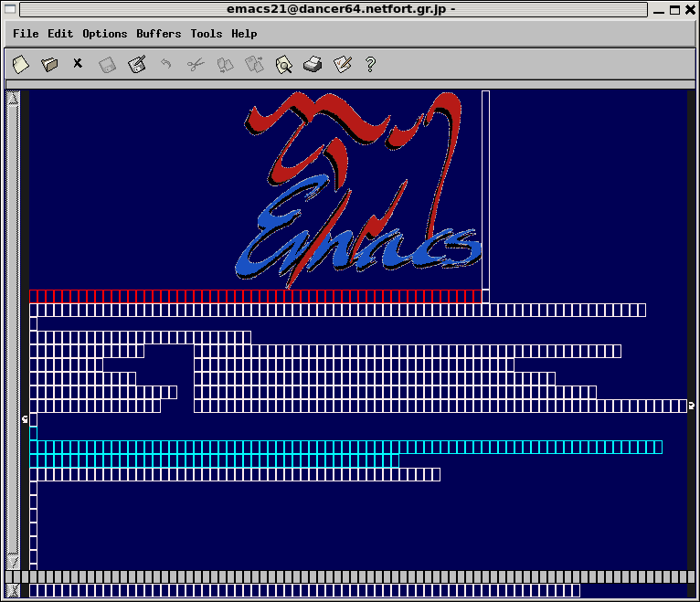Viewport: 700px width, 602px height.
Task: Click the help question mark icon
Action: click(370, 65)
